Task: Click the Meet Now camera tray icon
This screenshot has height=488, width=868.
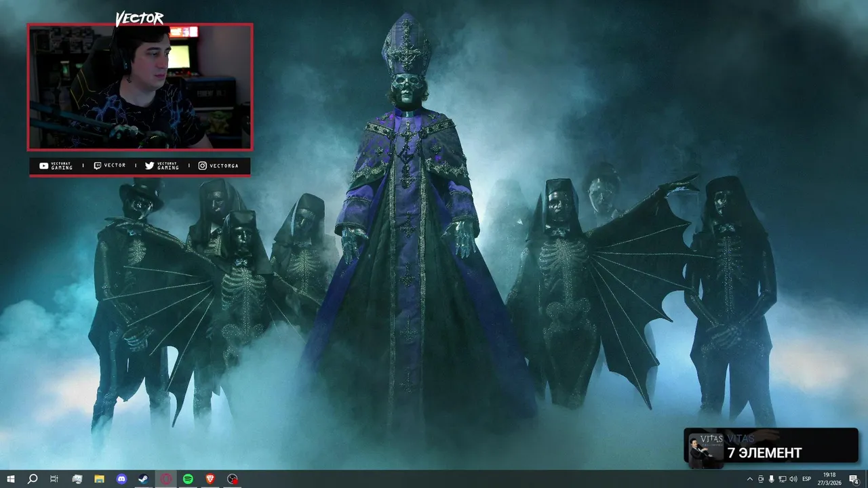Action: (760, 479)
